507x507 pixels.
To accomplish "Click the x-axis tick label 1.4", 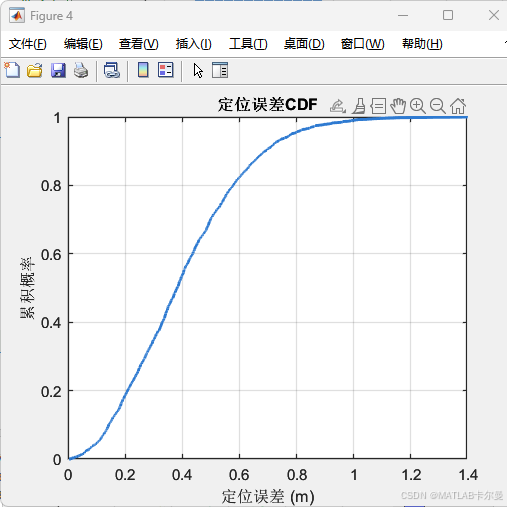I will tap(468, 475).
